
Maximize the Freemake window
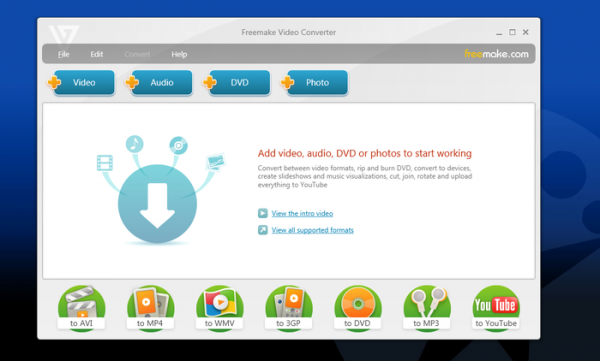512,33
